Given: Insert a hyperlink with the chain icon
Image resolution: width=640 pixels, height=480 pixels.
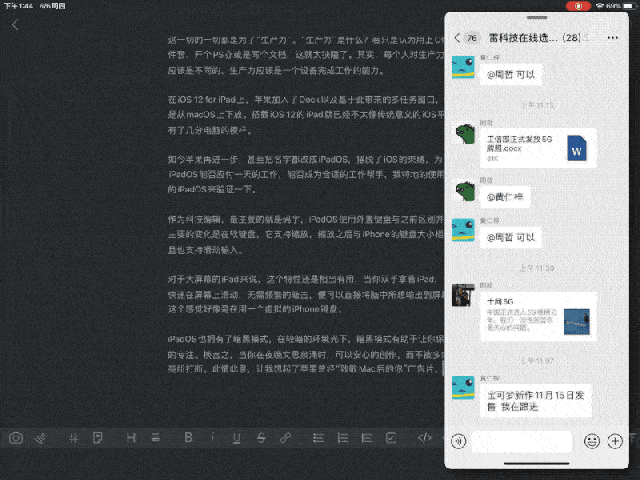Looking at the screenshot, I should [x=285, y=438].
